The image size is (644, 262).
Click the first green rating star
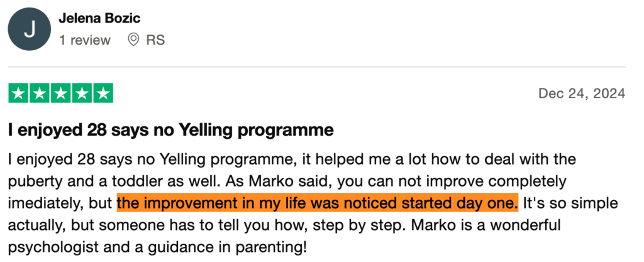[x=18, y=94]
